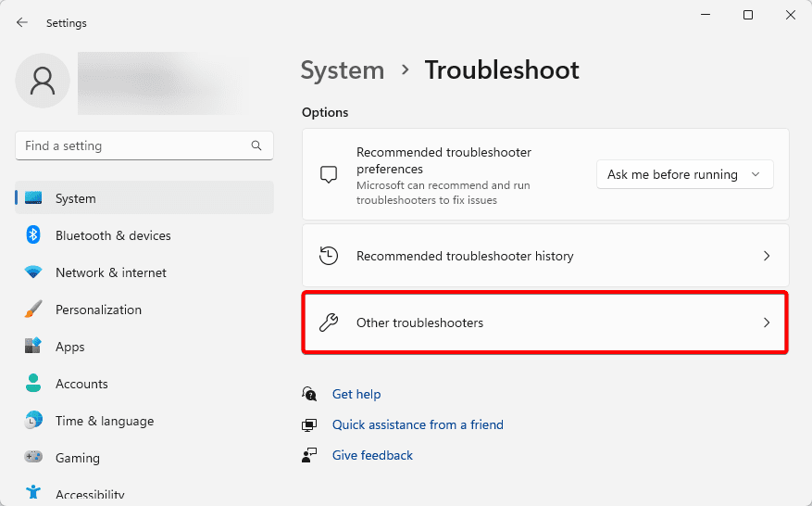Switch to Time & language settings
Screen dimensions: 812x506
point(104,421)
